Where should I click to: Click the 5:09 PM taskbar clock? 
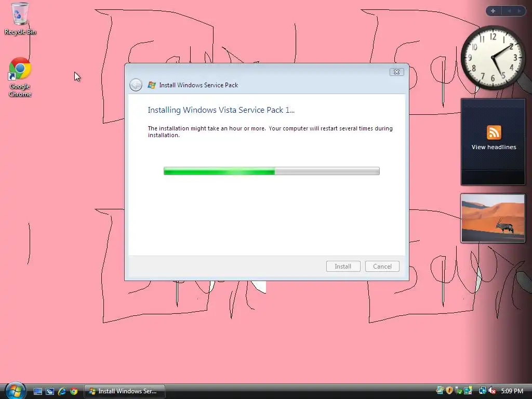(512, 391)
